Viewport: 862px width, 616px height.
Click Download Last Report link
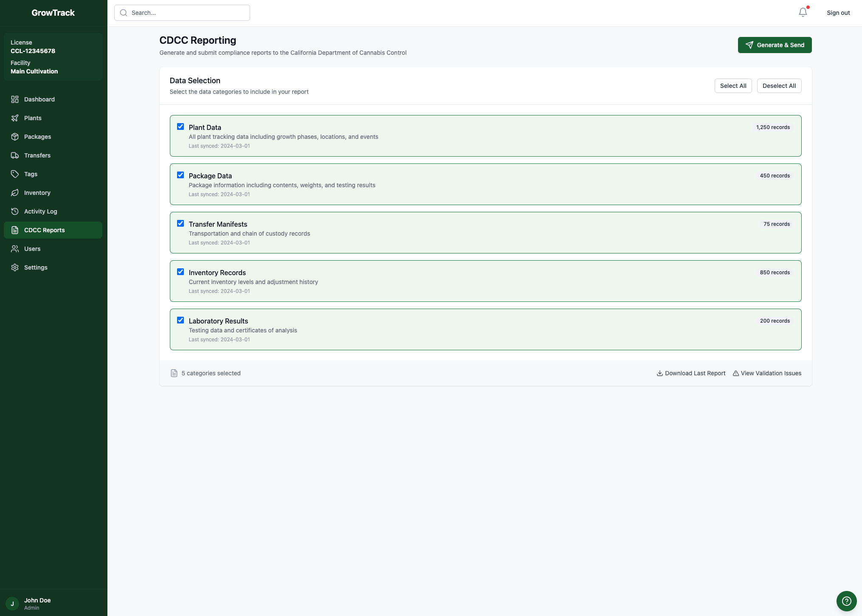[x=691, y=373]
